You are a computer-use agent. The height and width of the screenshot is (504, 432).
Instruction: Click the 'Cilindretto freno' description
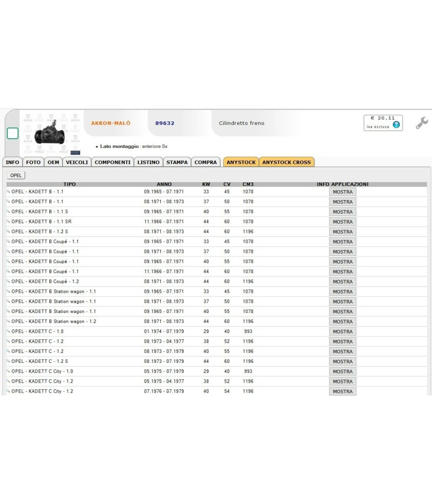[x=242, y=123]
